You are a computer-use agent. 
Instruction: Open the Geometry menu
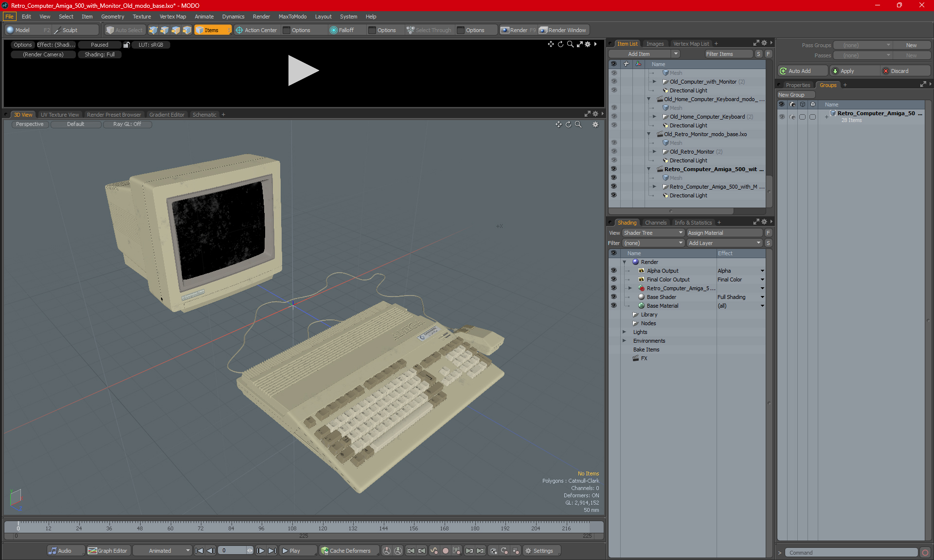tap(112, 17)
